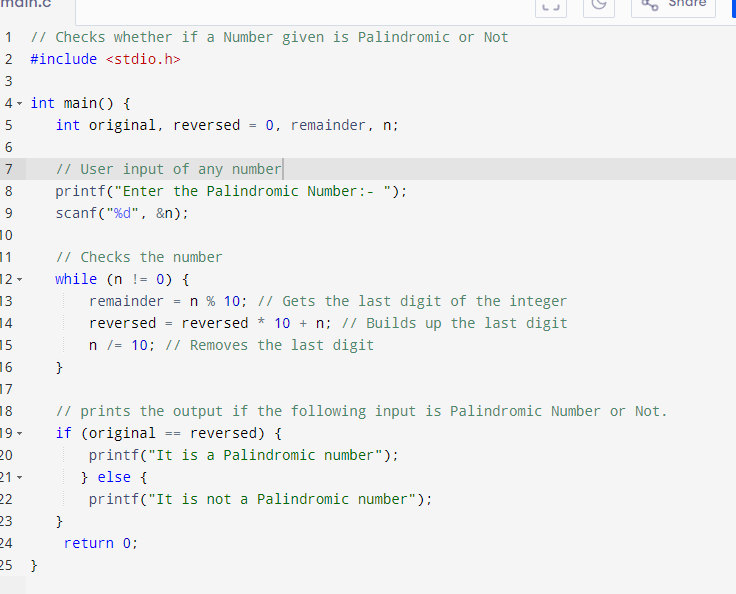Click 'reversed = reversed * 10 + n;' statement
The height and width of the screenshot is (594, 736).
(210, 323)
